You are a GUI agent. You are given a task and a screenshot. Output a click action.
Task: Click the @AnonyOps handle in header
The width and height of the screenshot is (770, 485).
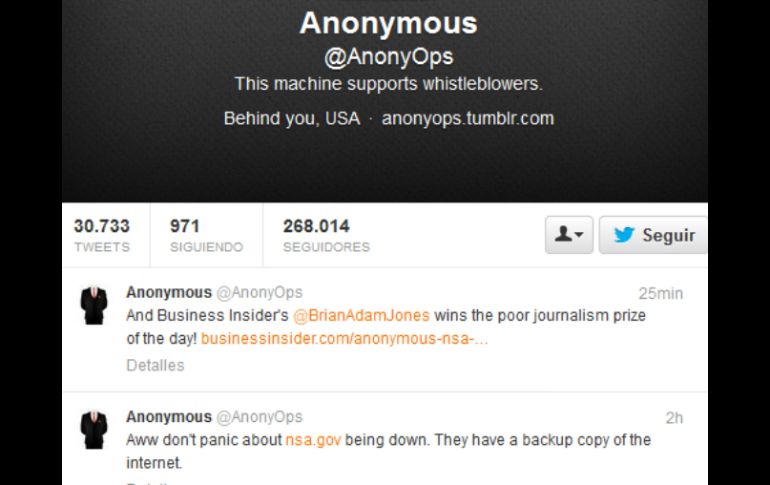(x=388, y=57)
